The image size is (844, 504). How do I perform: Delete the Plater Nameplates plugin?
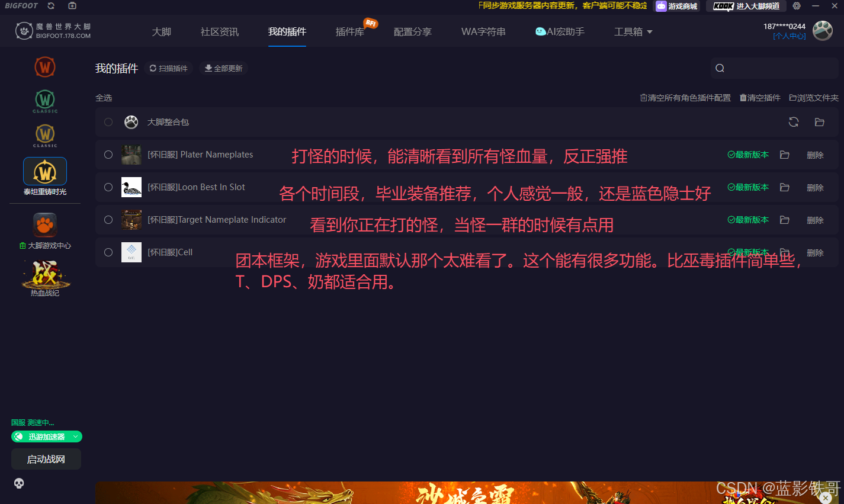tap(815, 155)
